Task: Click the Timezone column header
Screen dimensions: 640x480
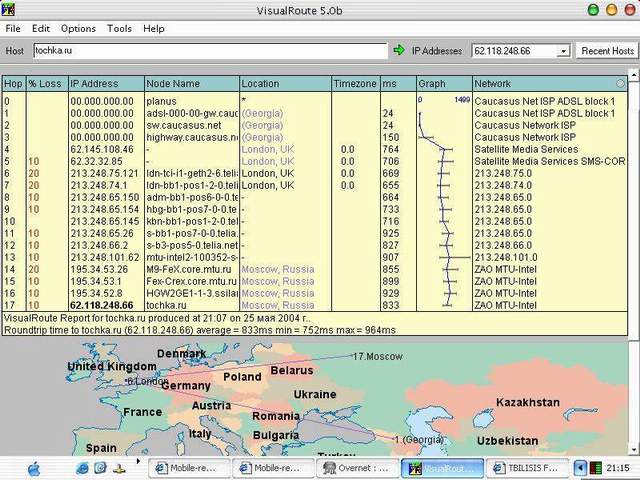Action: 356,84
